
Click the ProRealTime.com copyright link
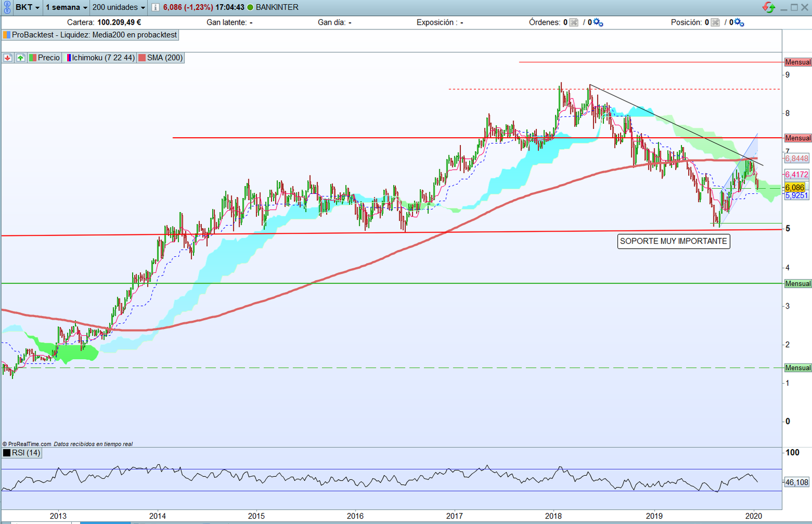[27, 444]
